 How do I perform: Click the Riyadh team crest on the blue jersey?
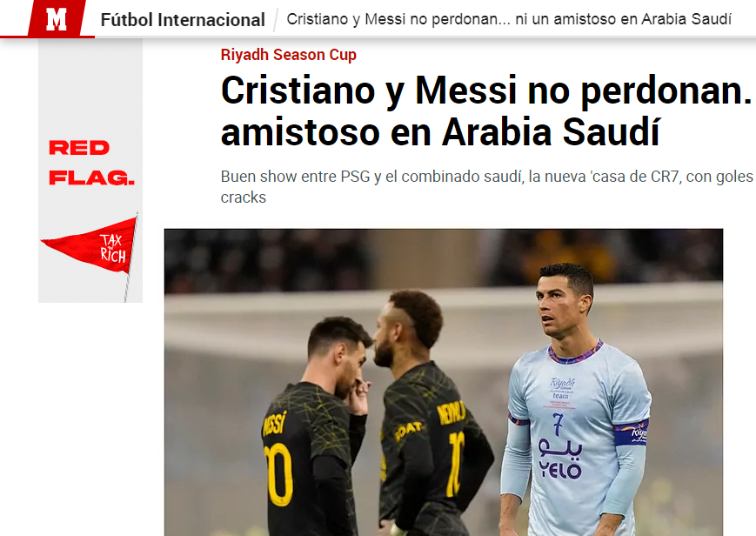point(562,389)
